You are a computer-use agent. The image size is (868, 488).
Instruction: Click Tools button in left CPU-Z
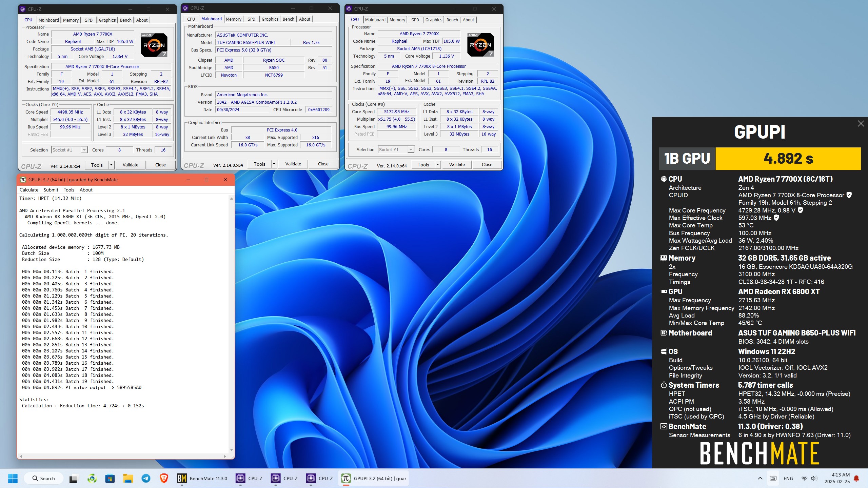(x=97, y=165)
